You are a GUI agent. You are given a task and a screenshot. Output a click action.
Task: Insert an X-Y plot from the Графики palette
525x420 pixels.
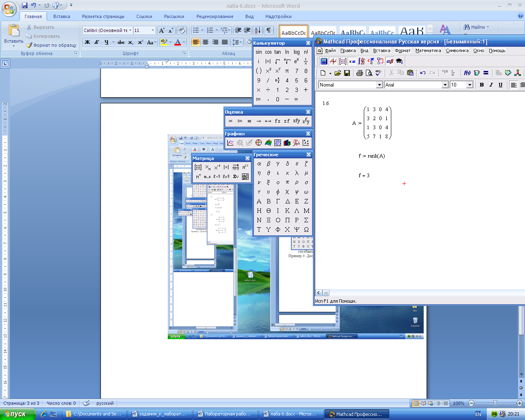(231, 143)
